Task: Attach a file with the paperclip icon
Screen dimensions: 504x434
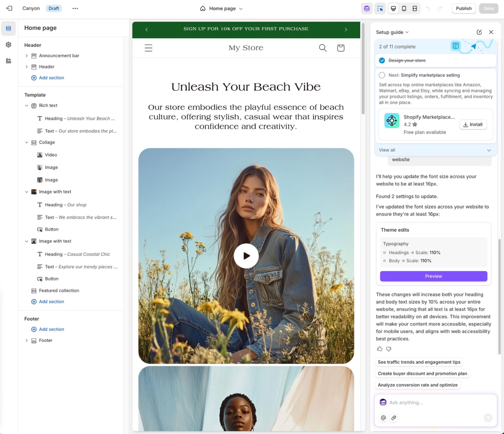Action: (393, 418)
